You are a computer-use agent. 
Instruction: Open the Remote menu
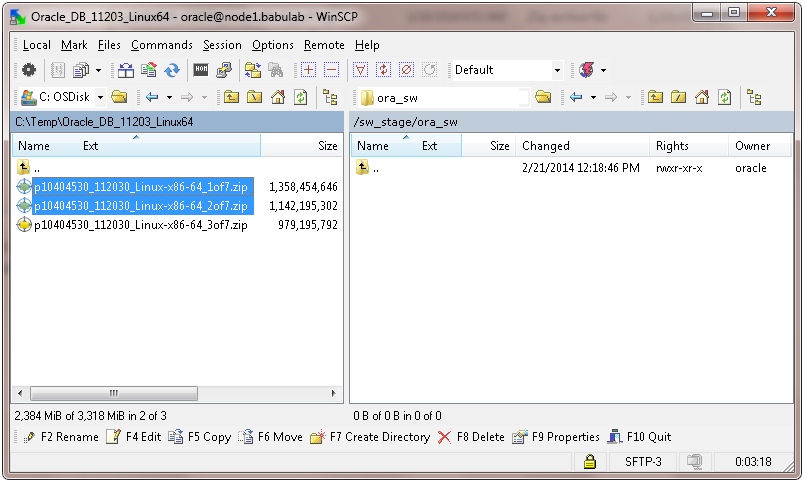[324, 45]
